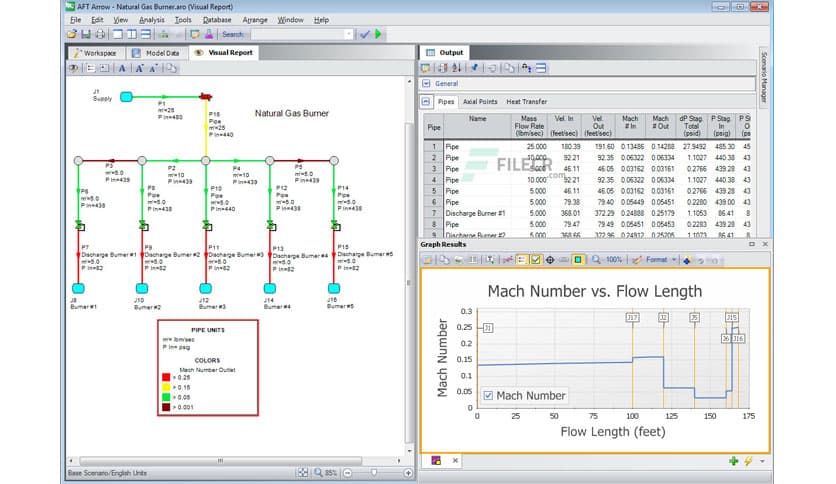This screenshot has width=836, height=484.
Task: Open the Analysis menu
Action: tap(152, 20)
